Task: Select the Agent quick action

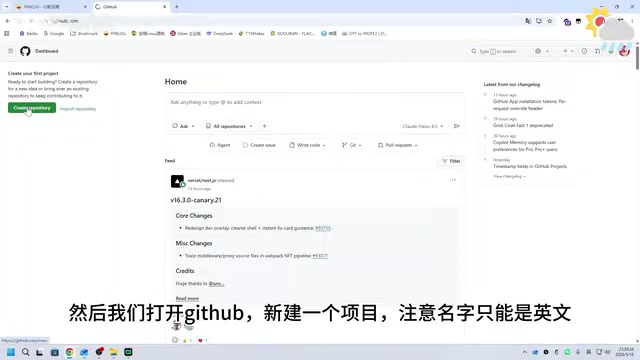Action: coord(220,145)
